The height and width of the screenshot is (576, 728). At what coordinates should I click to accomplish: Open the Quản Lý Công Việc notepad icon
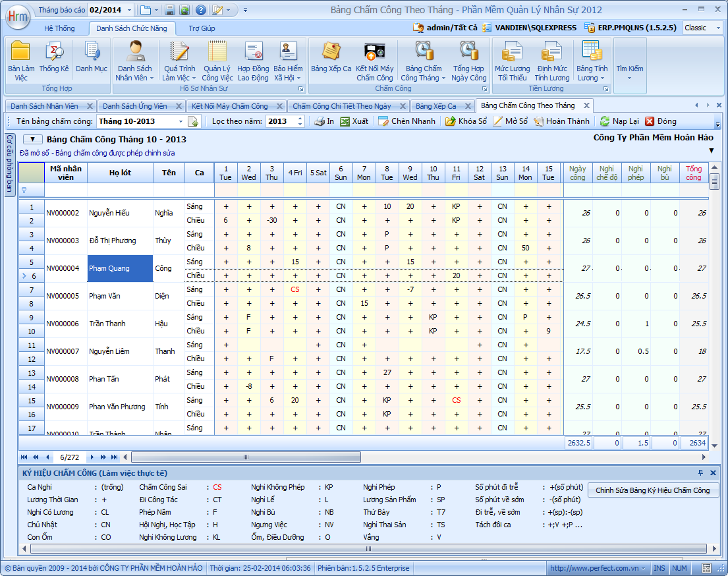217,61
